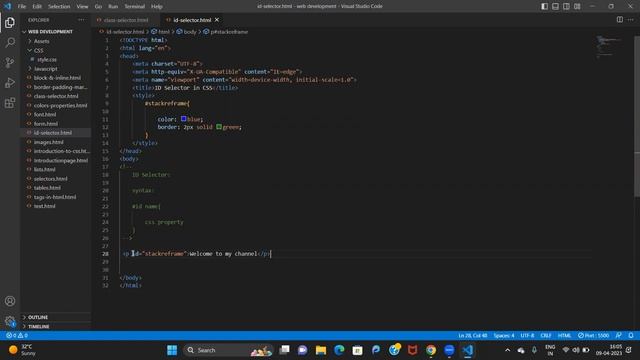This screenshot has height=360, width=640.
Task: Click Ln 28, Col 48 in the status bar
Action: pyautogui.click(x=473, y=336)
